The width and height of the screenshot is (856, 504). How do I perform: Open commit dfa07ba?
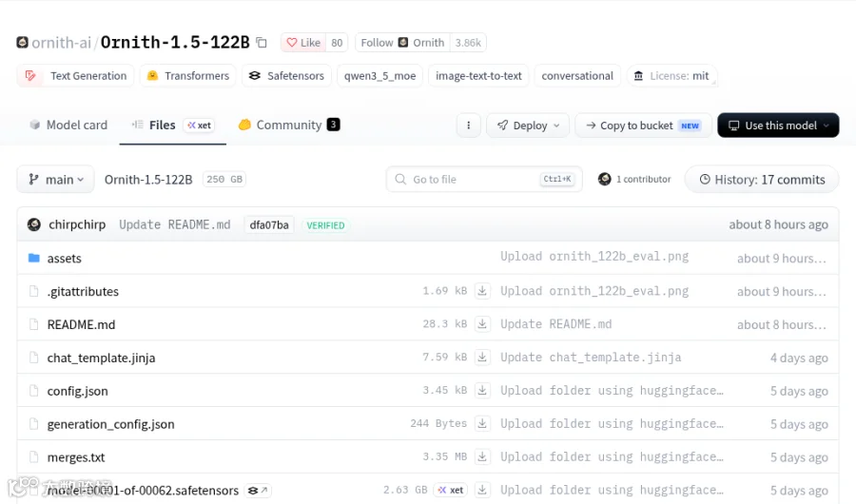click(x=269, y=225)
